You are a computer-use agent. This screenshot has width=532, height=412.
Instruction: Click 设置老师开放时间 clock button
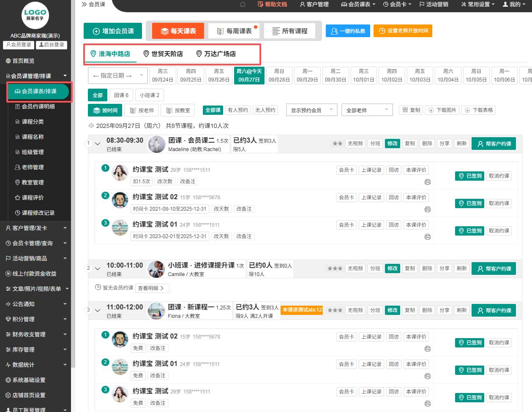(x=403, y=31)
